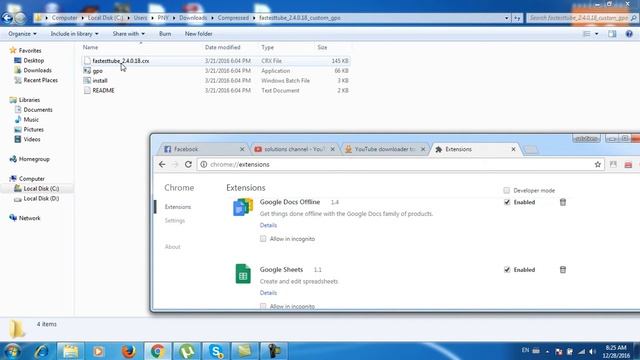
Task: Click Downloads in the address breadcrumb
Action: pos(193,18)
